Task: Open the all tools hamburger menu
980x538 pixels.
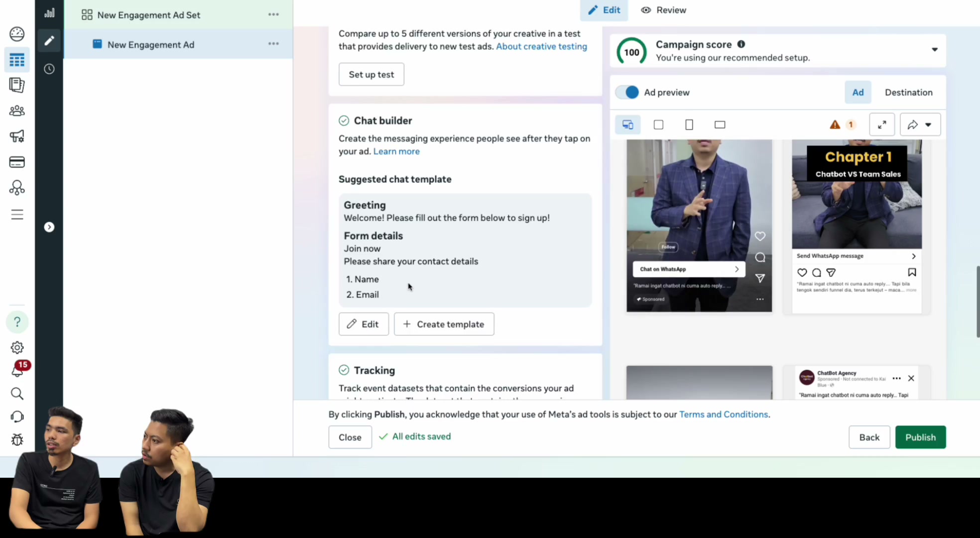Action: [17, 214]
